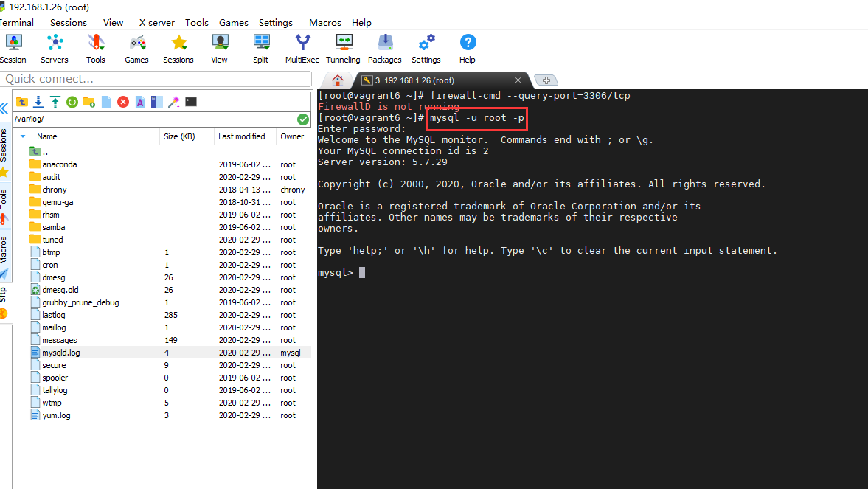Open the Macros menu
This screenshot has height=489, width=868.
coord(325,23)
